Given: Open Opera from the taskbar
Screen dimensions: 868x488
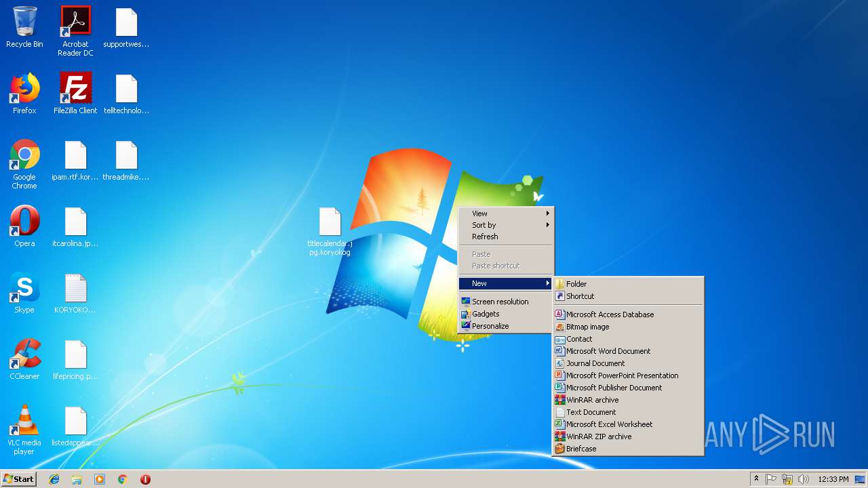Looking at the screenshot, I should click(145, 479).
